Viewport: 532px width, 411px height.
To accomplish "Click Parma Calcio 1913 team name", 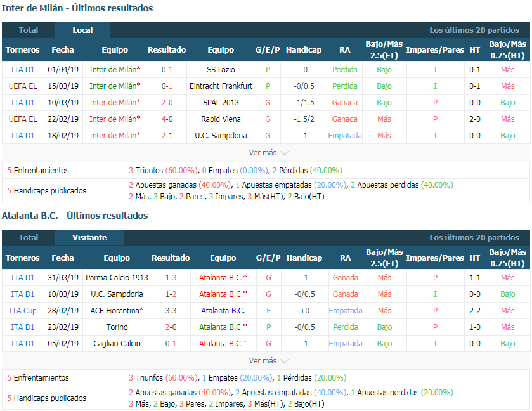I will pyautogui.click(x=117, y=278).
